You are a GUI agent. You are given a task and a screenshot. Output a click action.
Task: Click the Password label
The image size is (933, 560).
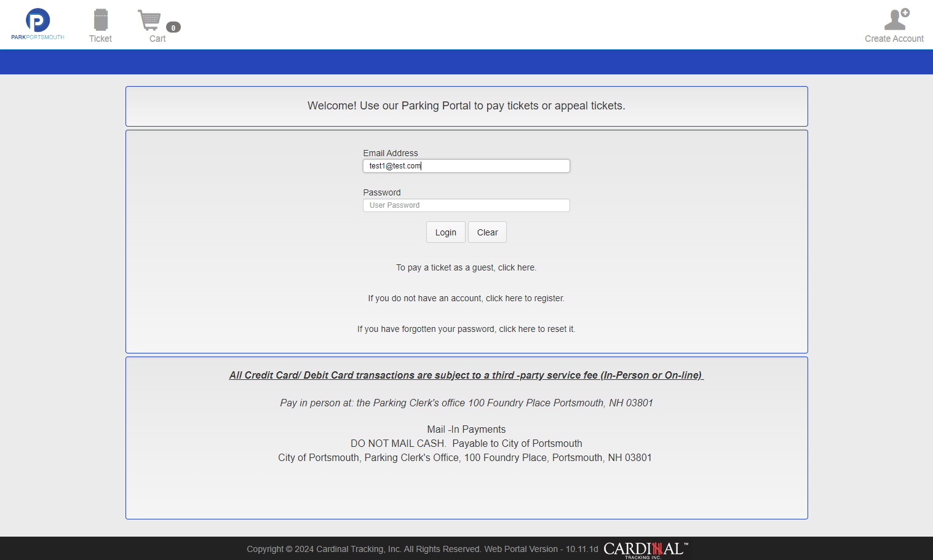(382, 192)
